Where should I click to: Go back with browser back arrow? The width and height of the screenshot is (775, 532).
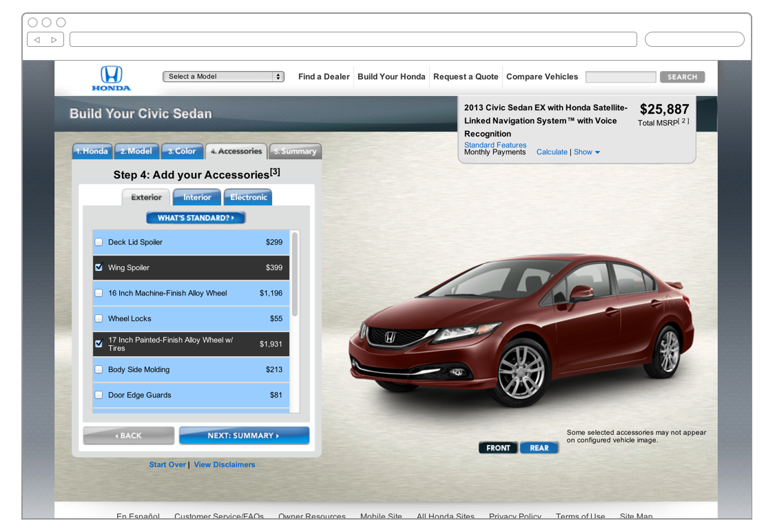[x=37, y=39]
